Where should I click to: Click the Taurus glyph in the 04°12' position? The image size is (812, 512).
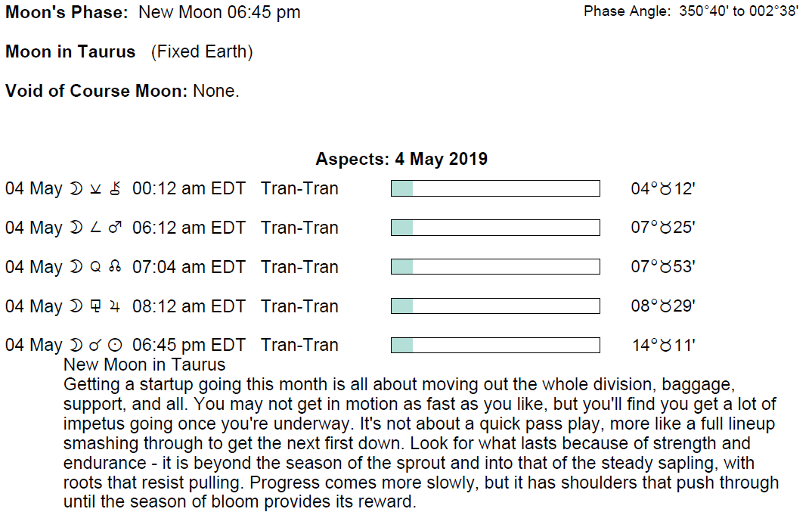665,189
